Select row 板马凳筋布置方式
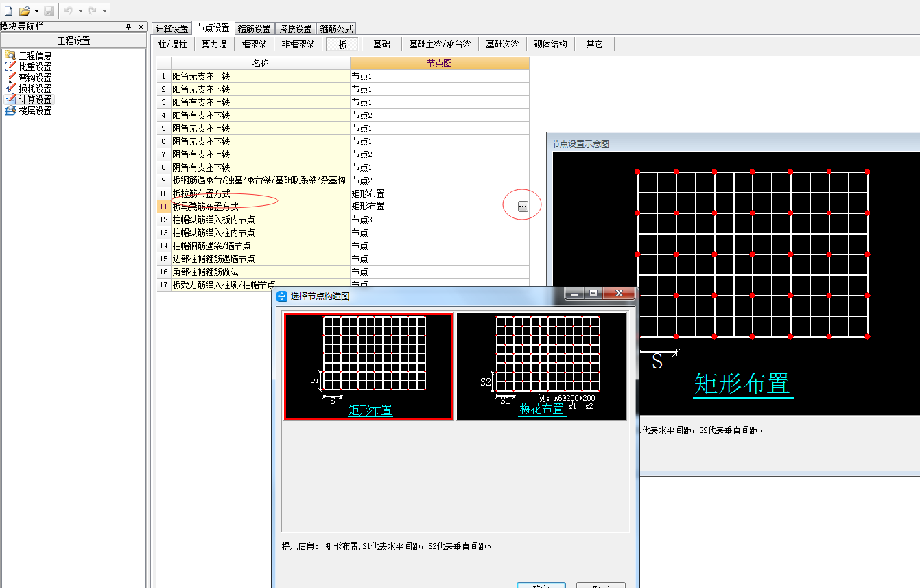 click(x=261, y=207)
